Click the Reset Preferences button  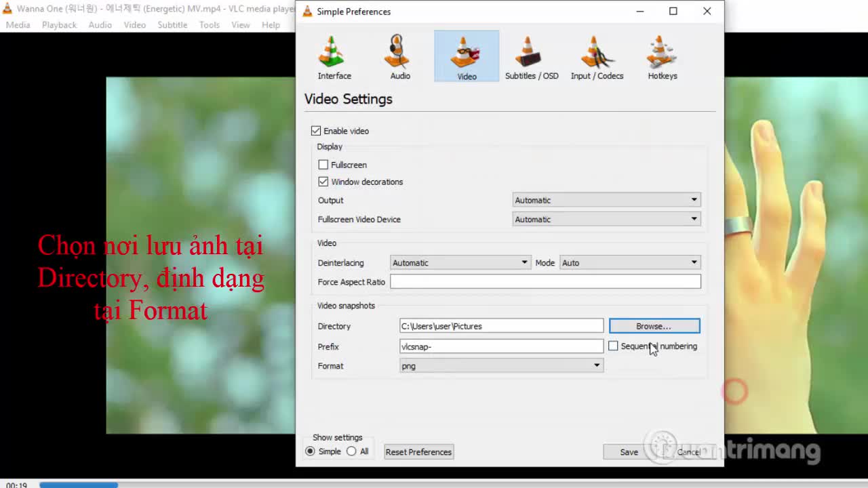[418, 452]
